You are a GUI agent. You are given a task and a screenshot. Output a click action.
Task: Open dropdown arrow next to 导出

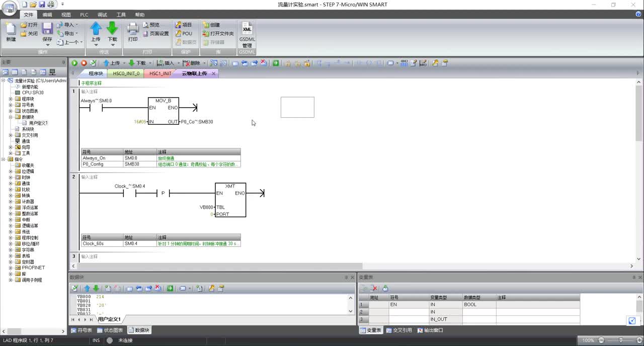pyautogui.click(x=76, y=34)
